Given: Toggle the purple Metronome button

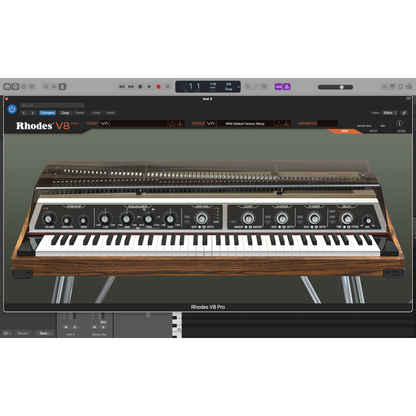Looking at the screenshot, I should click(x=287, y=87).
